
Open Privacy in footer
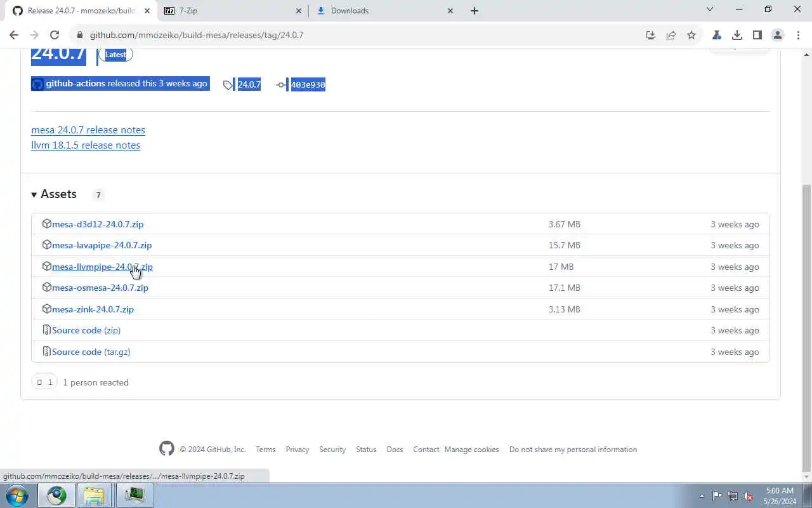coord(297,450)
